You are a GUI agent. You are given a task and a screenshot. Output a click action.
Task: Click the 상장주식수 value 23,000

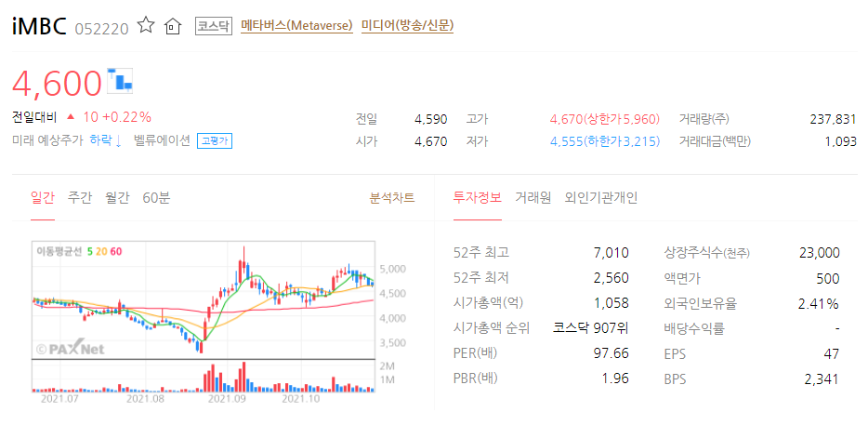[820, 253]
